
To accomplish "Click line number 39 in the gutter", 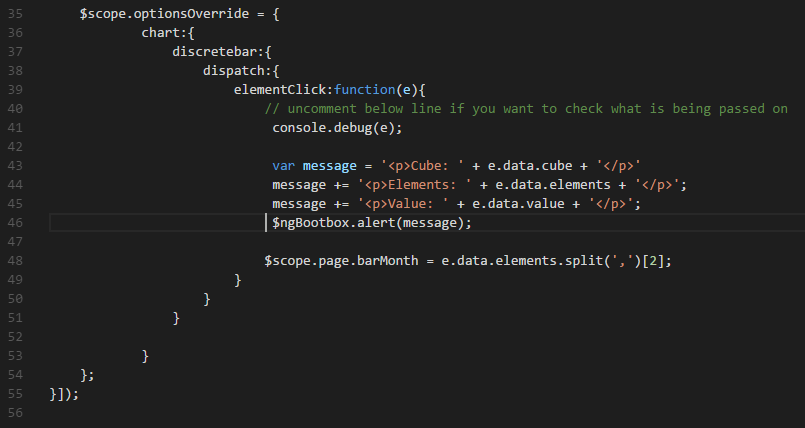I will point(14,89).
